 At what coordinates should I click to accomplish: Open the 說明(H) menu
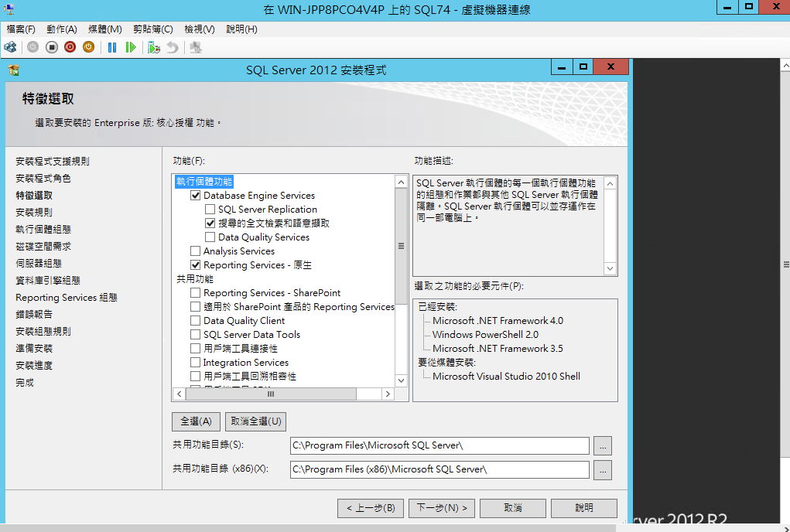coord(241,29)
